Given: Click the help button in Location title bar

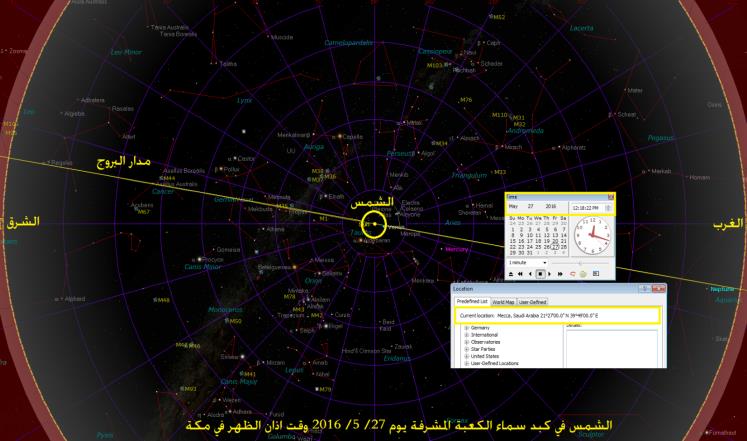Looking at the screenshot, I should click(x=645, y=289).
